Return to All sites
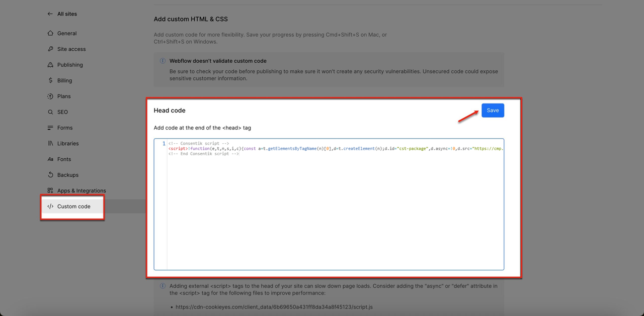The width and height of the screenshot is (644, 316). pos(67,14)
